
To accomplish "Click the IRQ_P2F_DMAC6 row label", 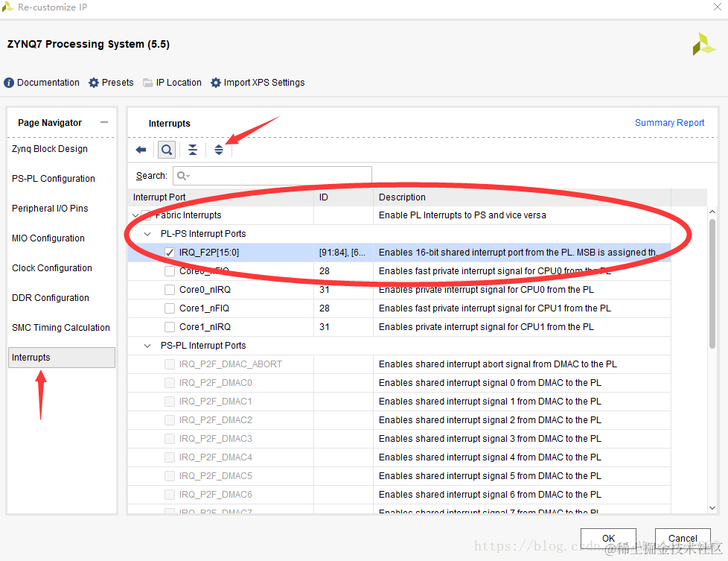I will (x=215, y=494).
